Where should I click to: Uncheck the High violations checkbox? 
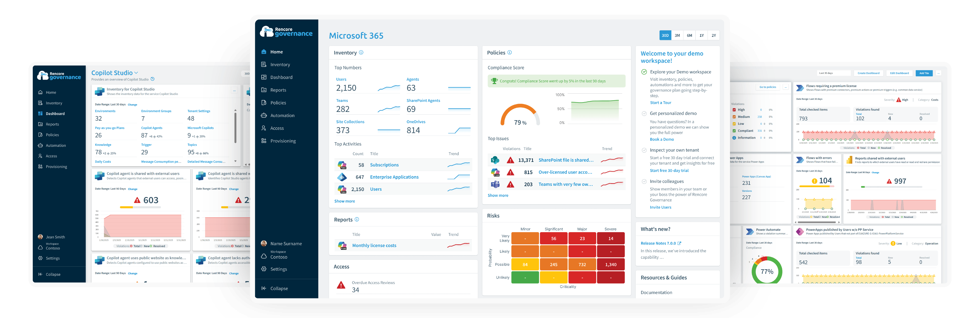[734, 110]
